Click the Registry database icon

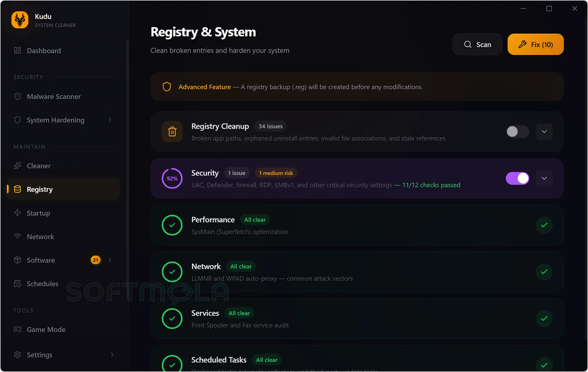[x=17, y=189]
